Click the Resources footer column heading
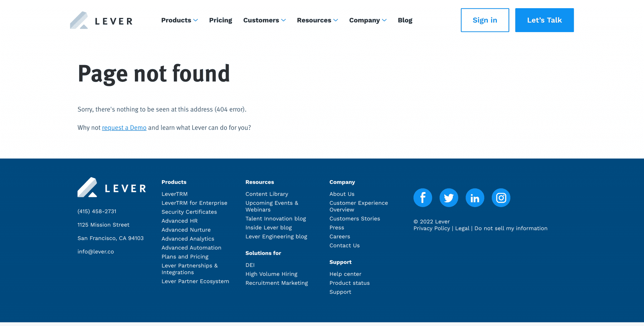644x326 pixels. [x=259, y=182]
